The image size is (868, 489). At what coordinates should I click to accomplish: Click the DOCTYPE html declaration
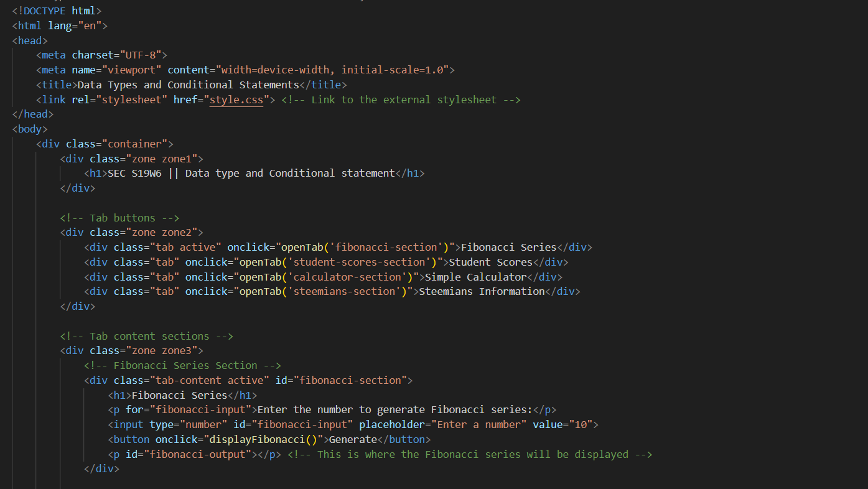point(56,11)
